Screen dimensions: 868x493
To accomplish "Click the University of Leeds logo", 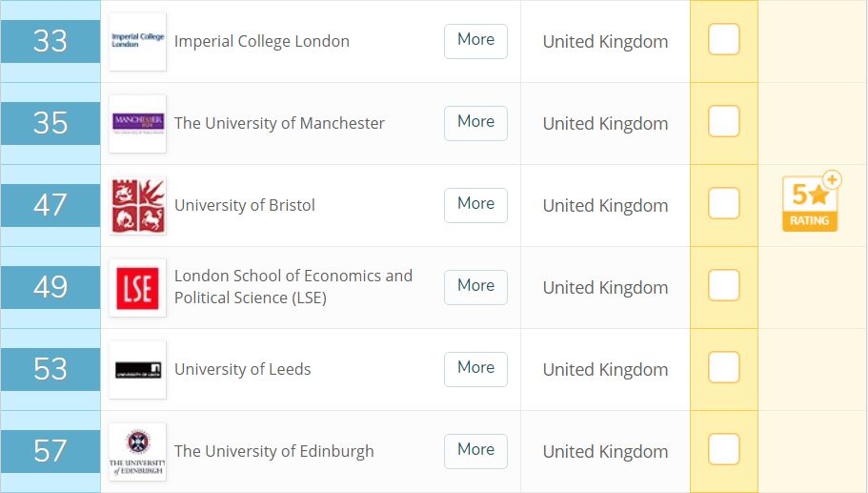I will 138,369.
